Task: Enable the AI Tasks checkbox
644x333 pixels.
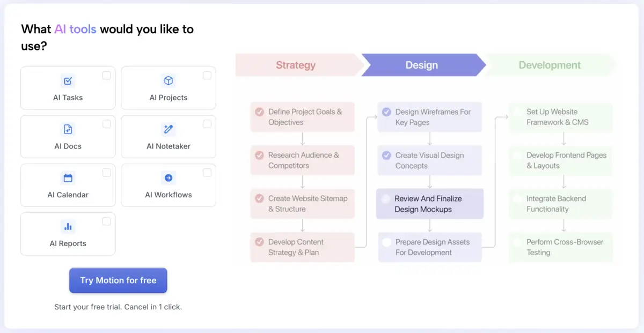Action: click(x=106, y=76)
